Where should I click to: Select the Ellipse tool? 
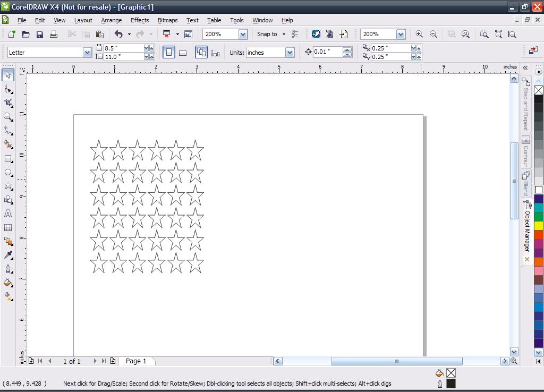[8, 173]
